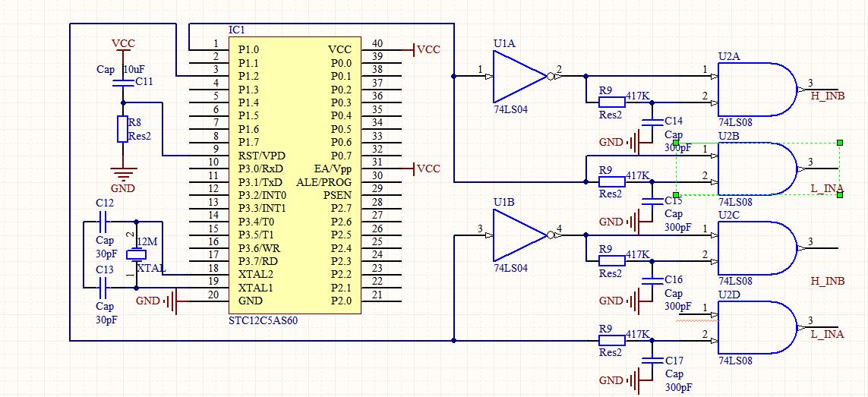Screen dimensions: 868x397
Task: Click the P3.1/TxD pin name
Action: (260, 182)
